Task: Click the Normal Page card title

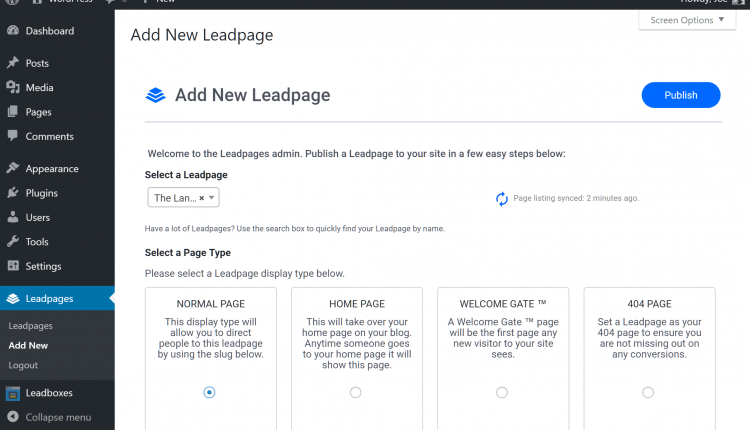Action: pos(210,304)
